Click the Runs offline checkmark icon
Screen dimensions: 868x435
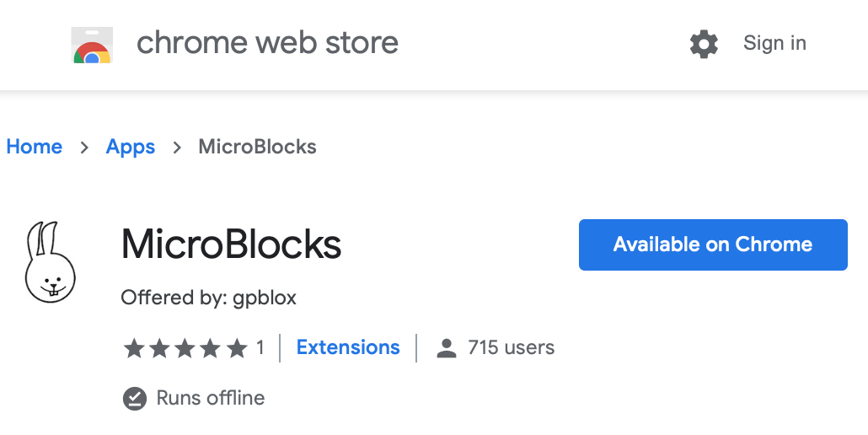click(135, 399)
